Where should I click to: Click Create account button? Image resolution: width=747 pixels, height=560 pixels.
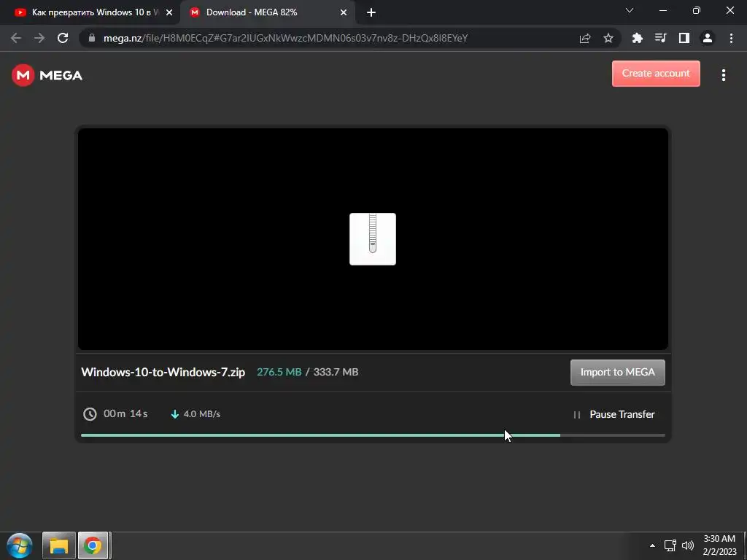(x=656, y=74)
